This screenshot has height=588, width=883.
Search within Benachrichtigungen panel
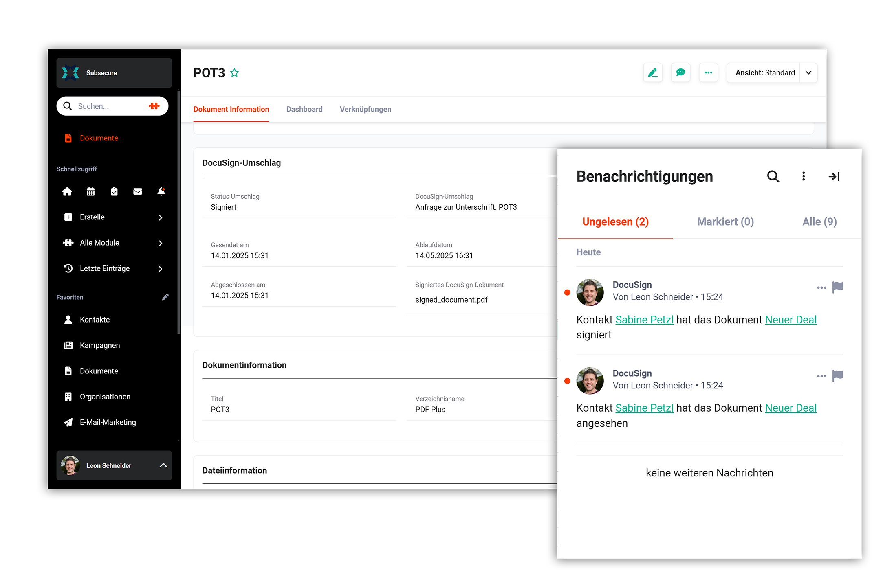click(x=773, y=176)
